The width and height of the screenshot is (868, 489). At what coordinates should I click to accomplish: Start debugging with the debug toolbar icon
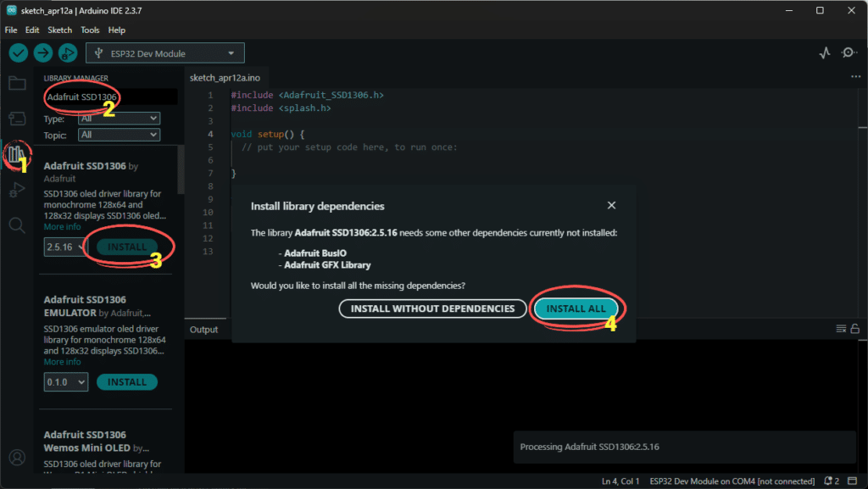point(67,53)
